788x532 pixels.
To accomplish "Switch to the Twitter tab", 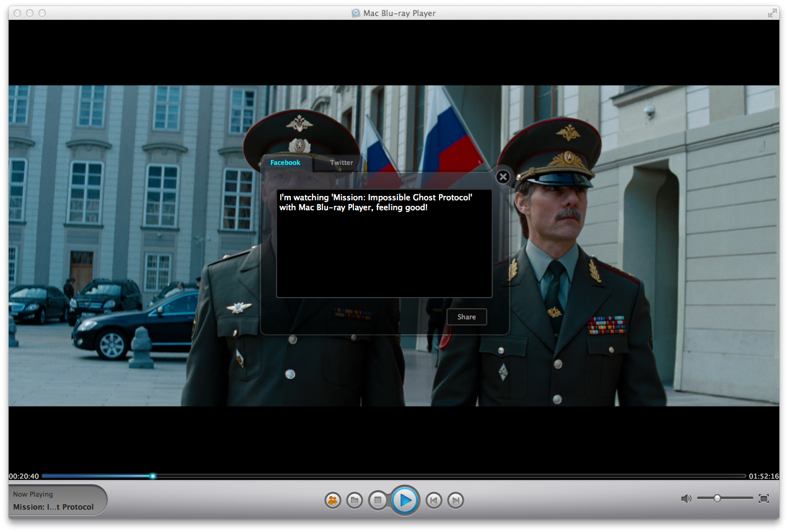I will coord(341,163).
